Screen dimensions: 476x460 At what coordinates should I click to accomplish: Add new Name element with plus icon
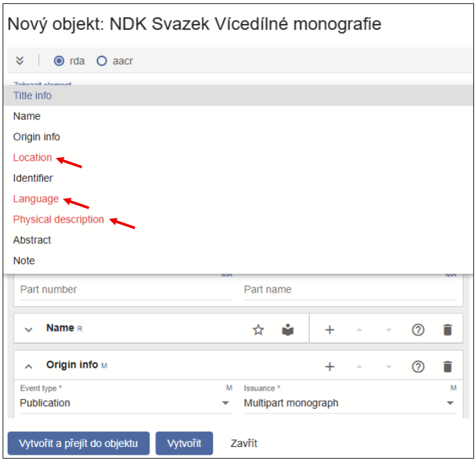(329, 330)
